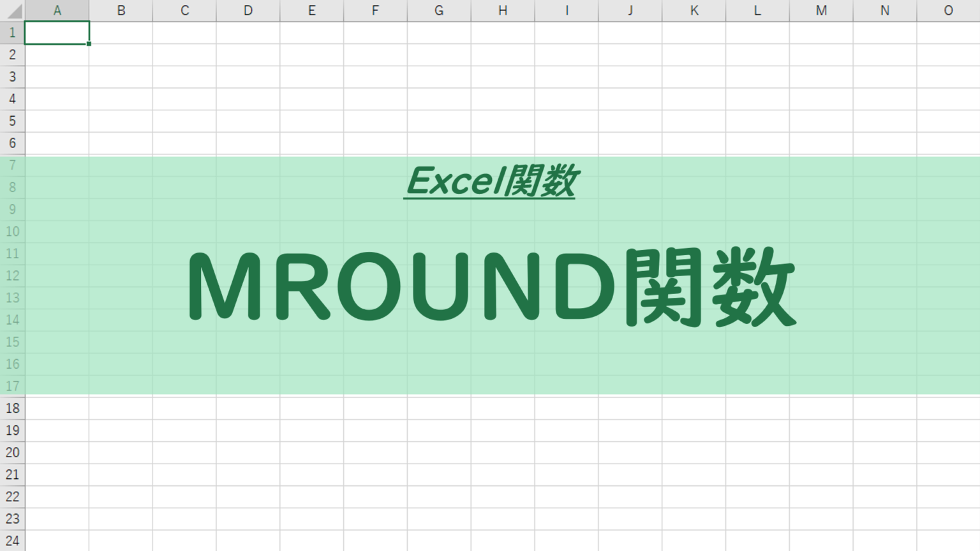Select column header F

375,10
